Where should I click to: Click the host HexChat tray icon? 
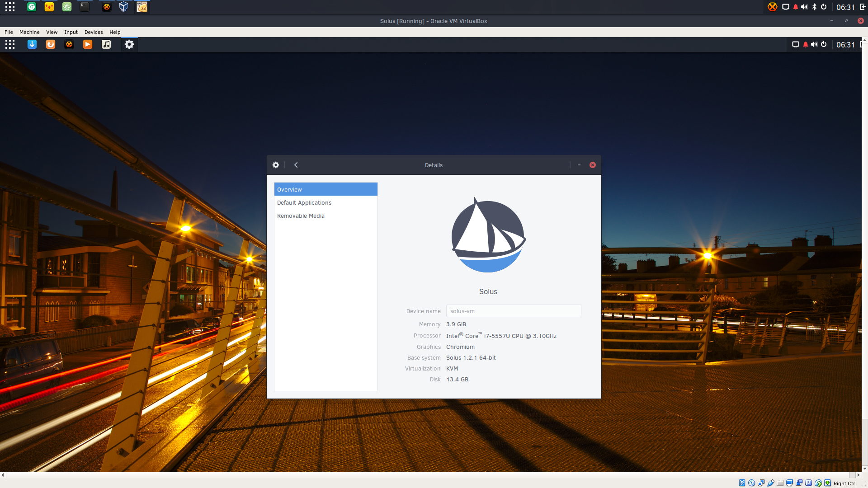click(x=773, y=7)
